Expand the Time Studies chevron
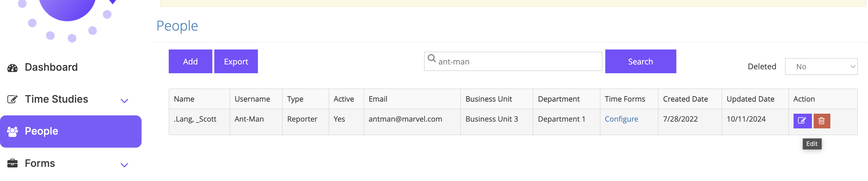 (124, 101)
